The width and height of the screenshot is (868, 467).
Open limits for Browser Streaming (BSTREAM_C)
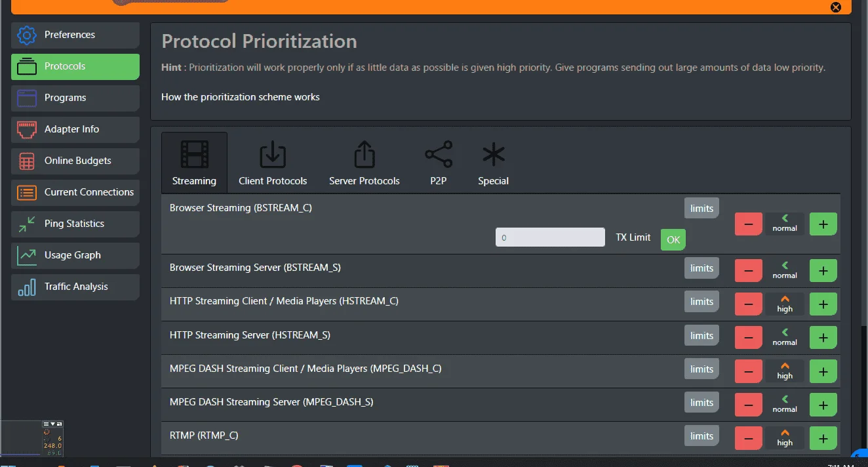(701, 209)
